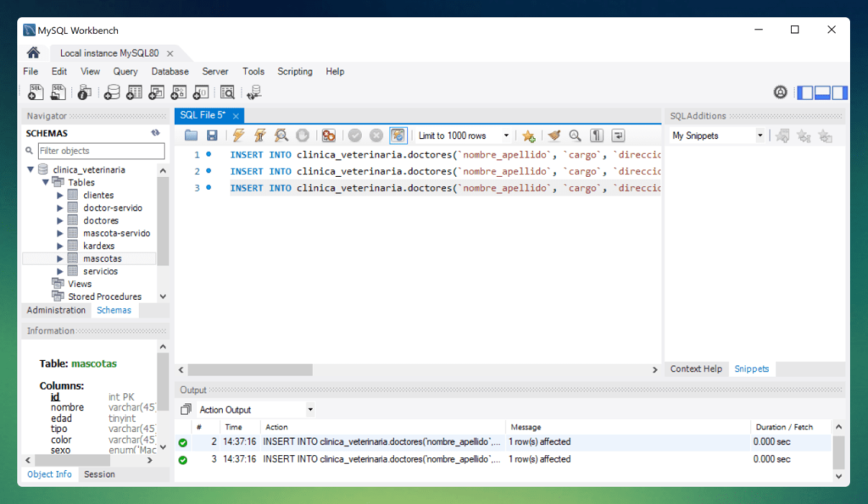Refresh the schemas list

coord(155,133)
